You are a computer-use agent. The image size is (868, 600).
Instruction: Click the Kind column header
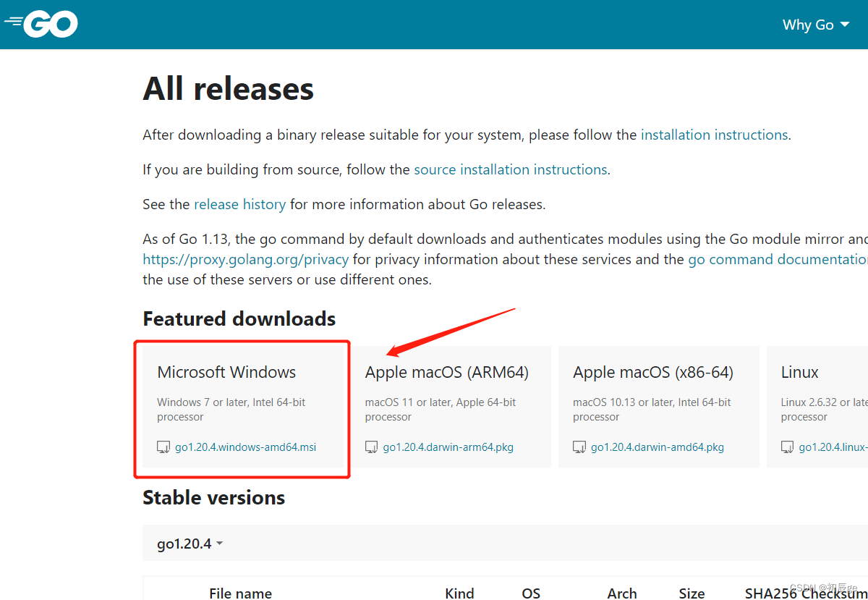tap(459, 593)
